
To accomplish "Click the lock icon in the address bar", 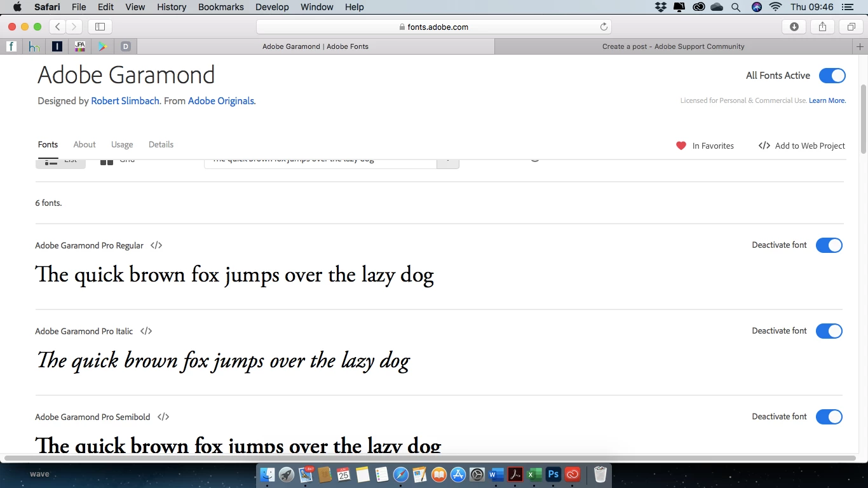I will click(x=402, y=27).
